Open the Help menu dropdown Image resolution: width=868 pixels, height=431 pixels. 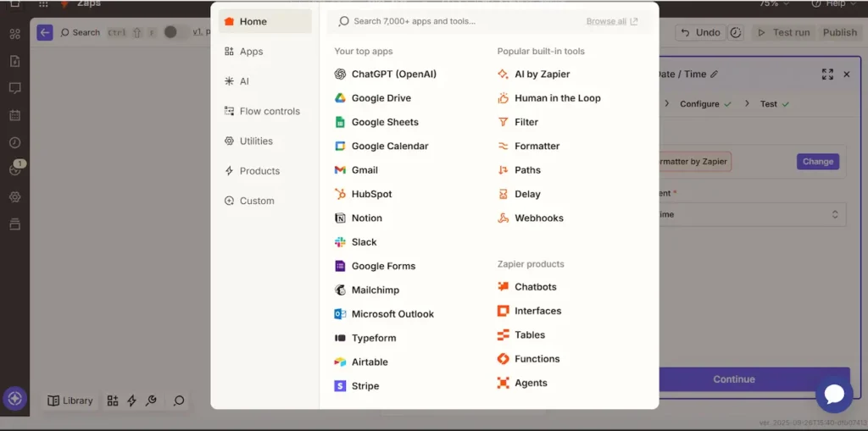click(835, 3)
